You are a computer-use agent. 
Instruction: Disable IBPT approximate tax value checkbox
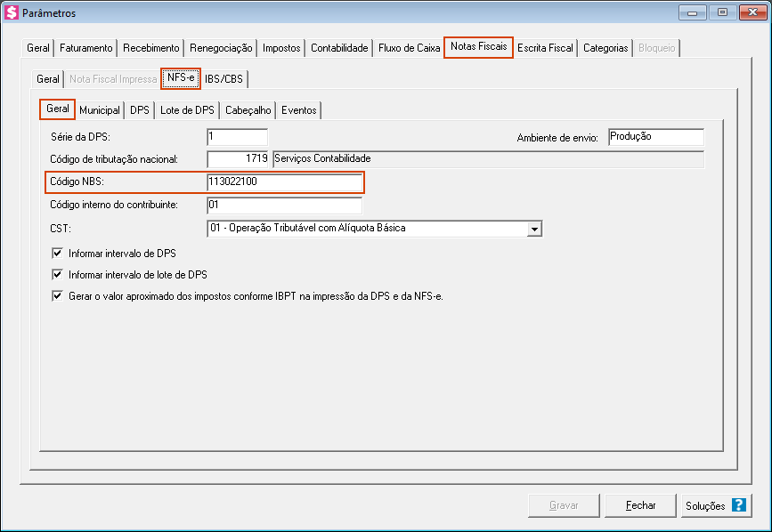[x=58, y=296]
